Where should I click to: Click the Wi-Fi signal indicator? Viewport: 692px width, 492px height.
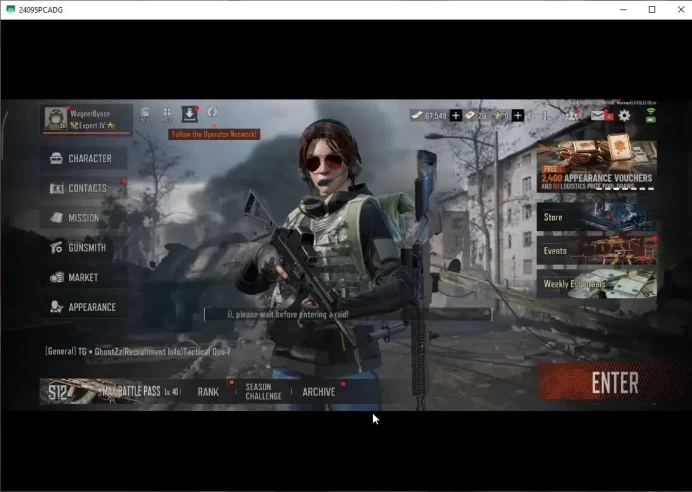(651, 111)
